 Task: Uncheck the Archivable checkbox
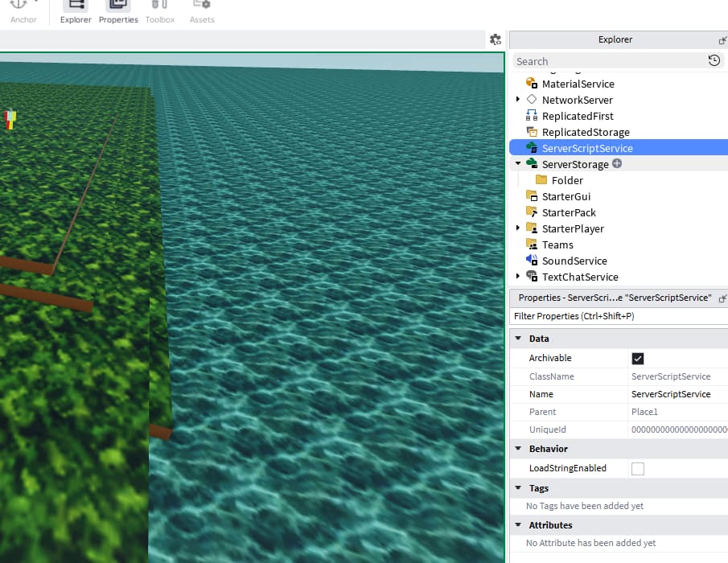pyautogui.click(x=637, y=359)
